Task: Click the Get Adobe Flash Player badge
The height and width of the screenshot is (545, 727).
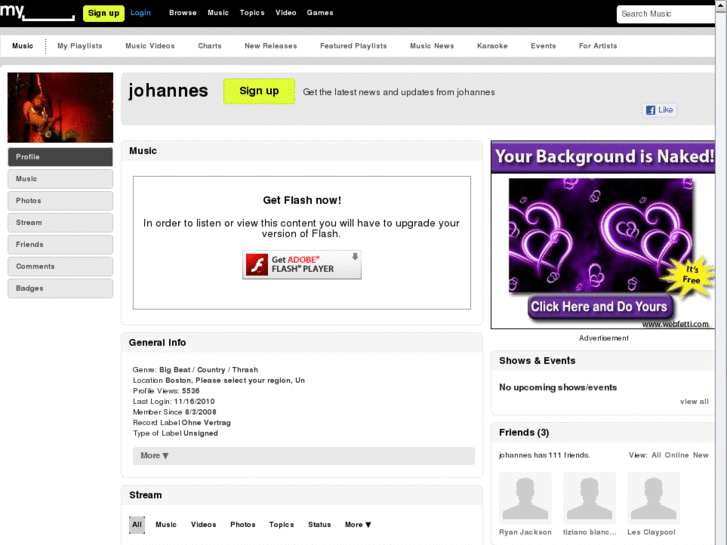Action: pos(302,264)
